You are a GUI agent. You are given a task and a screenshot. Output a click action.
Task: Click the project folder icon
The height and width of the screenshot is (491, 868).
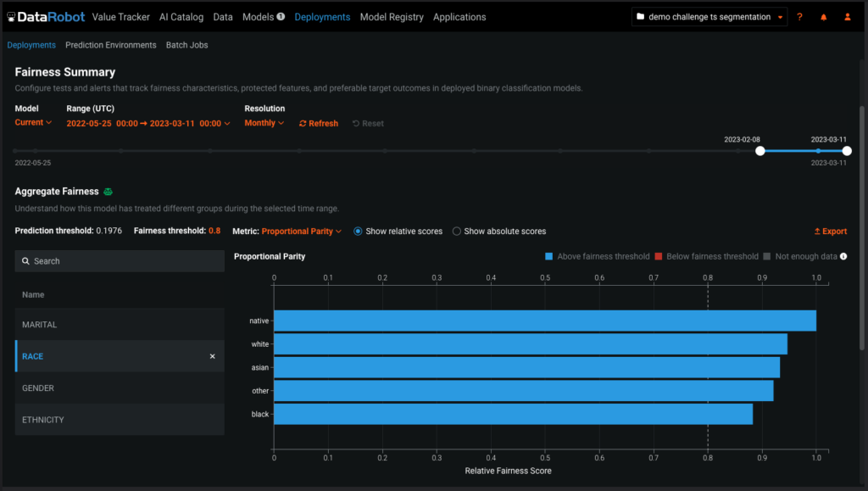(641, 17)
